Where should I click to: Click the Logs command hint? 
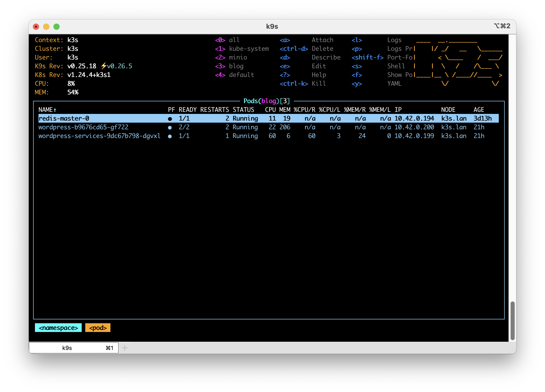tap(394, 40)
